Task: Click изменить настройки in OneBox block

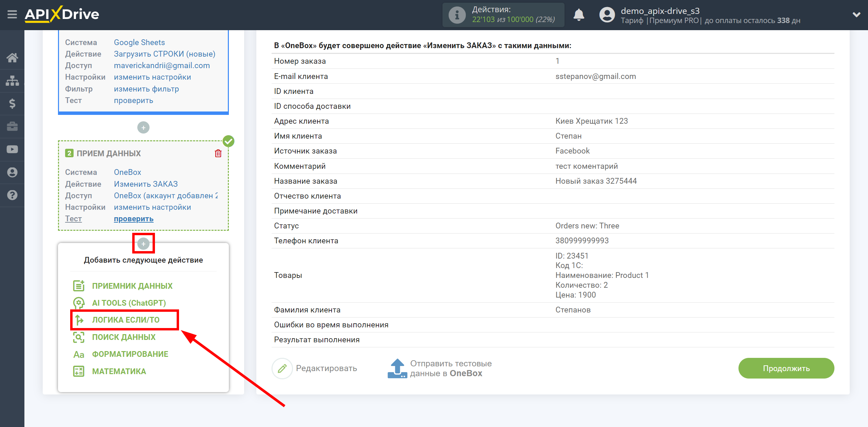Action: pyautogui.click(x=152, y=207)
